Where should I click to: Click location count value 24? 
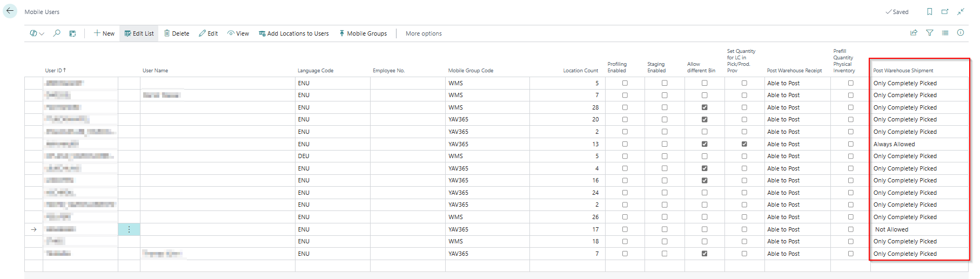tap(595, 193)
